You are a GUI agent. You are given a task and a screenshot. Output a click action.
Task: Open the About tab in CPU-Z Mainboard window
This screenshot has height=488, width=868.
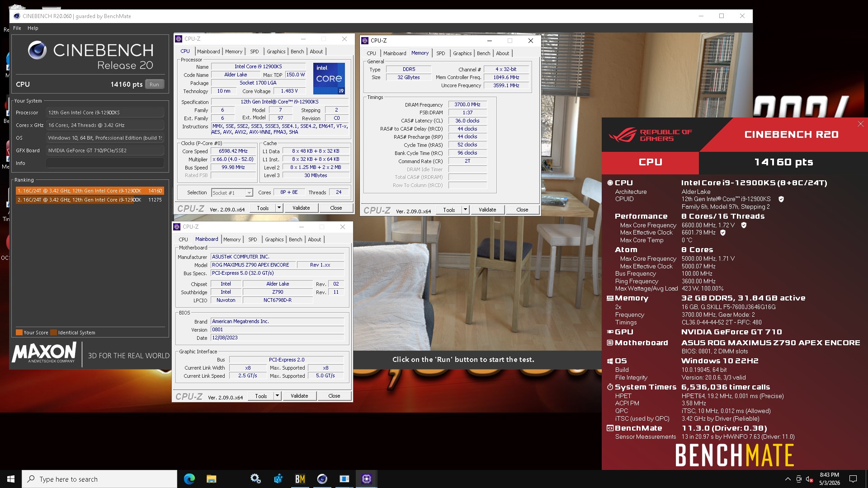(x=315, y=239)
